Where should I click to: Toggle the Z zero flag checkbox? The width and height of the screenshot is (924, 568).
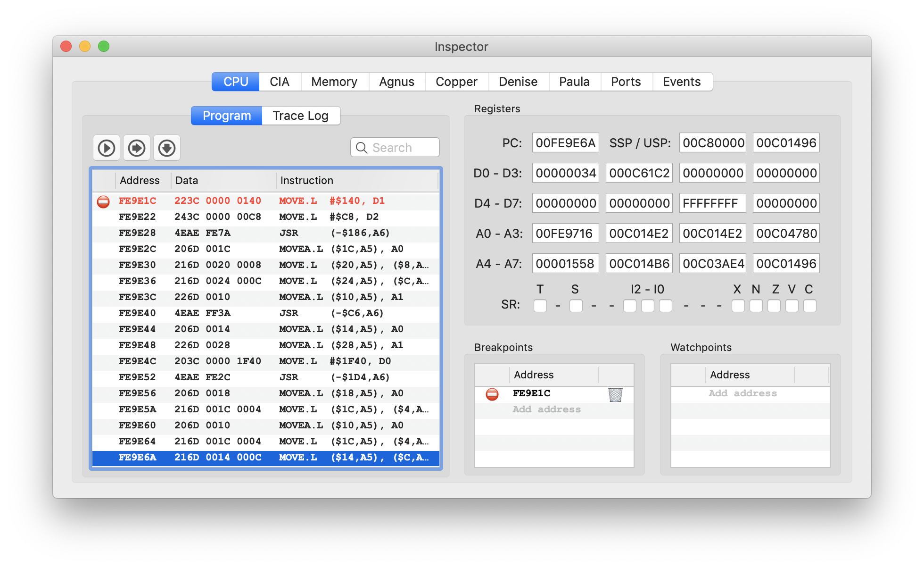point(774,306)
